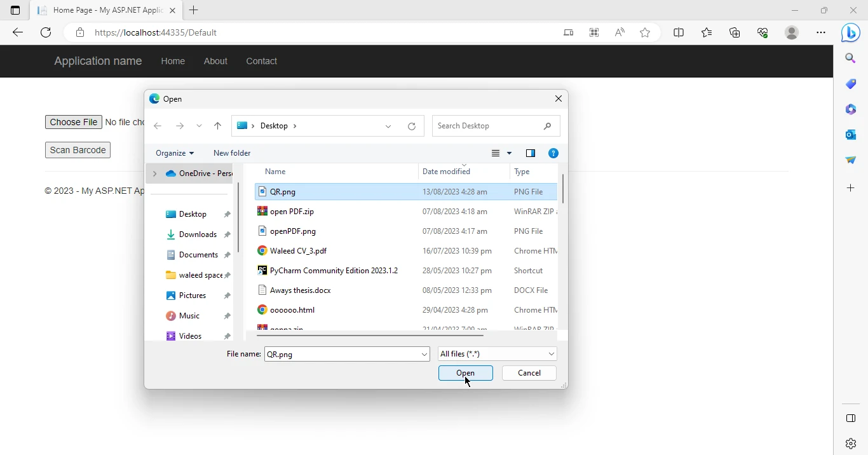Open the file dialog help icon

[x=553, y=153]
